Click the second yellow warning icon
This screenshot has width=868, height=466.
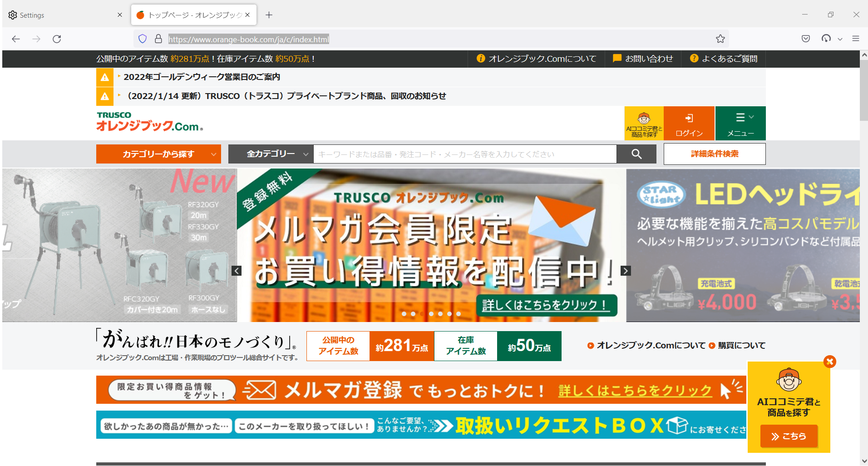(105, 96)
